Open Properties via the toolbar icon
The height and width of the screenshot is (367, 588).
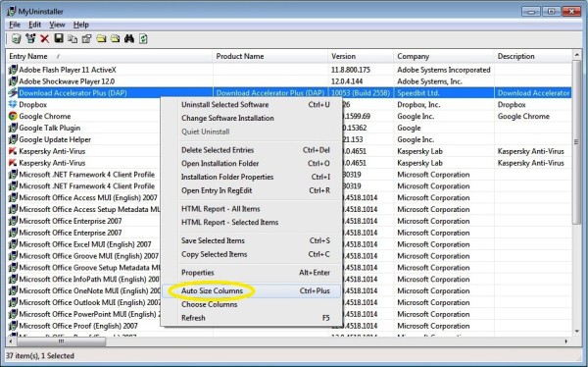[86, 38]
